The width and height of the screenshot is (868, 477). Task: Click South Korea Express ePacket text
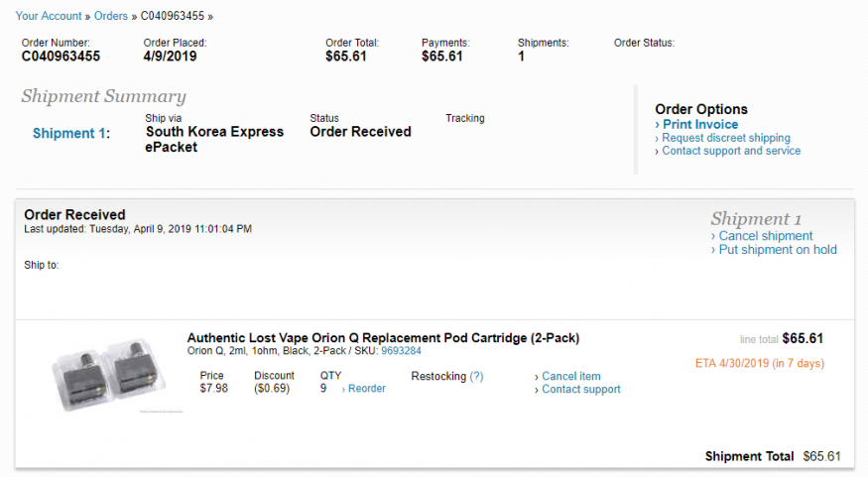[x=214, y=140]
